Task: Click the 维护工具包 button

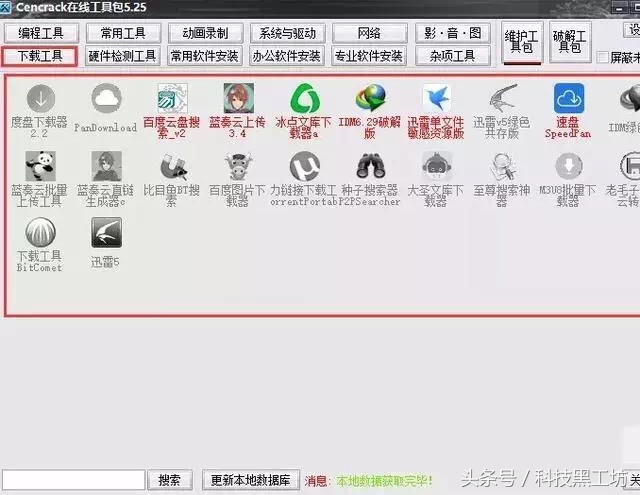Action: 522,42
